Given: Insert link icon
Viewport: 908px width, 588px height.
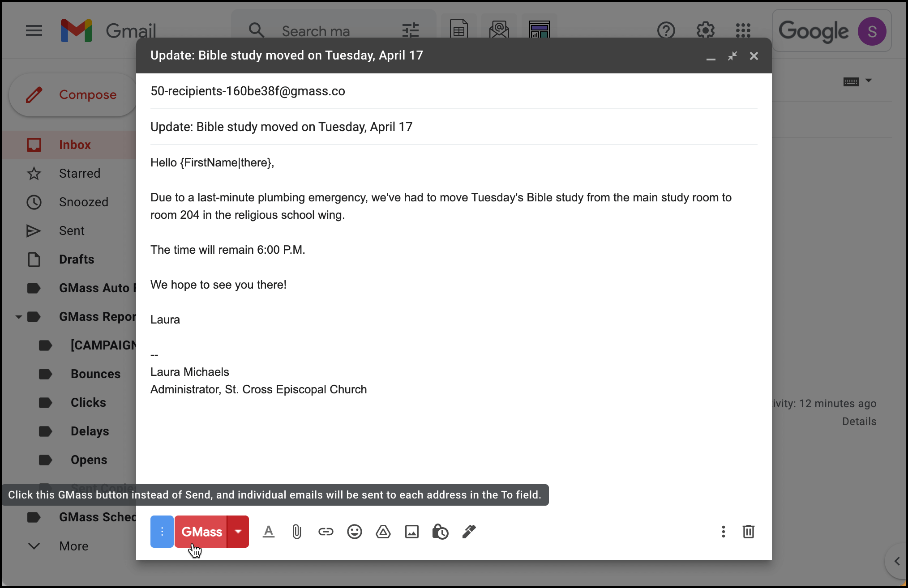Looking at the screenshot, I should coord(326,532).
